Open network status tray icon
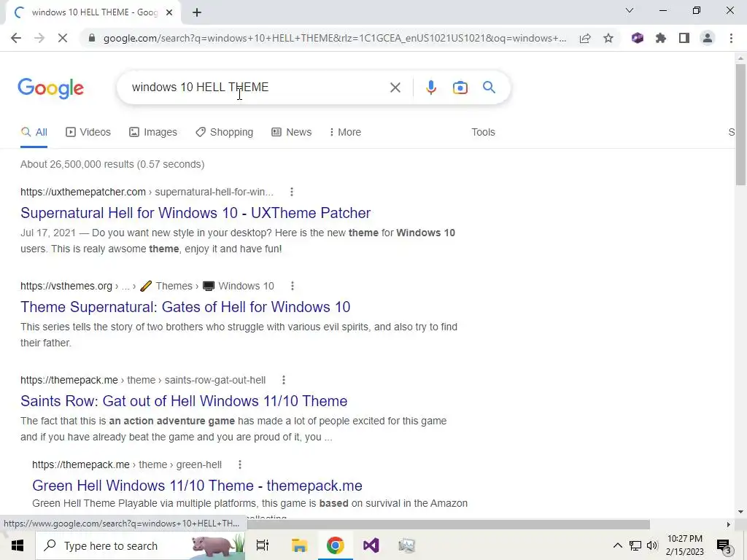The height and width of the screenshot is (560, 747). 635,545
